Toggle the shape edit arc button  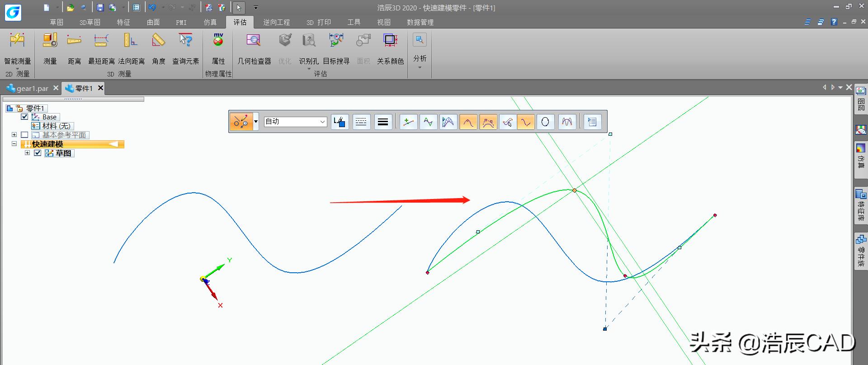tap(468, 122)
